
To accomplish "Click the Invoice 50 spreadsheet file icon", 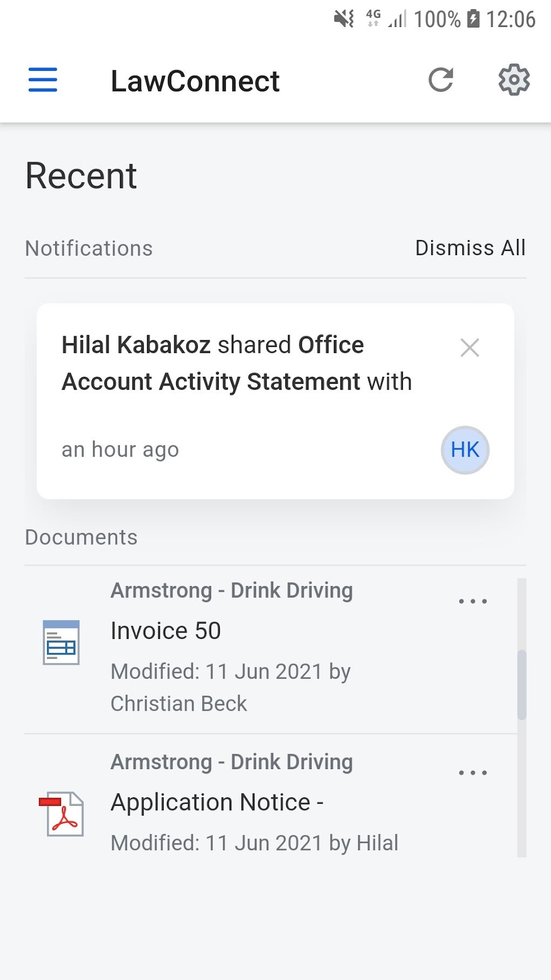I will 61,642.
